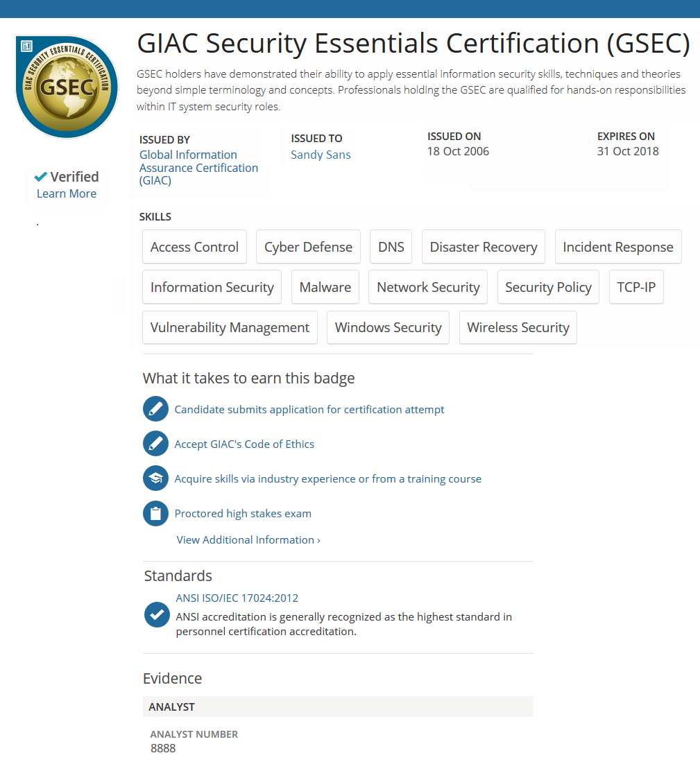Click the GIAC Security Essentials Certification title
This screenshot has width=700, height=762.
[x=413, y=43]
